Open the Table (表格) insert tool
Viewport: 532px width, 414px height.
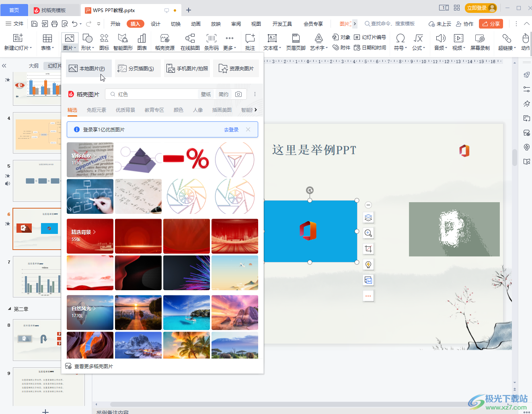(47, 42)
